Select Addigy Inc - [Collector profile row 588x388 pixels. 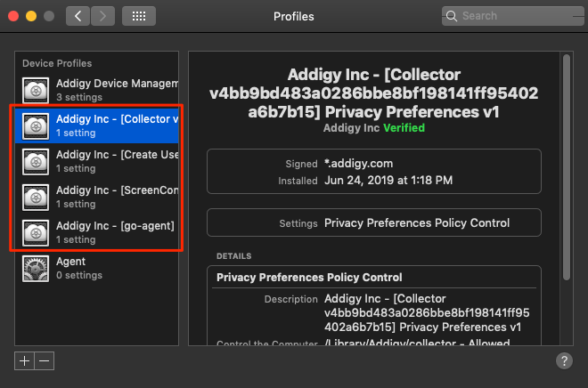tap(97, 125)
